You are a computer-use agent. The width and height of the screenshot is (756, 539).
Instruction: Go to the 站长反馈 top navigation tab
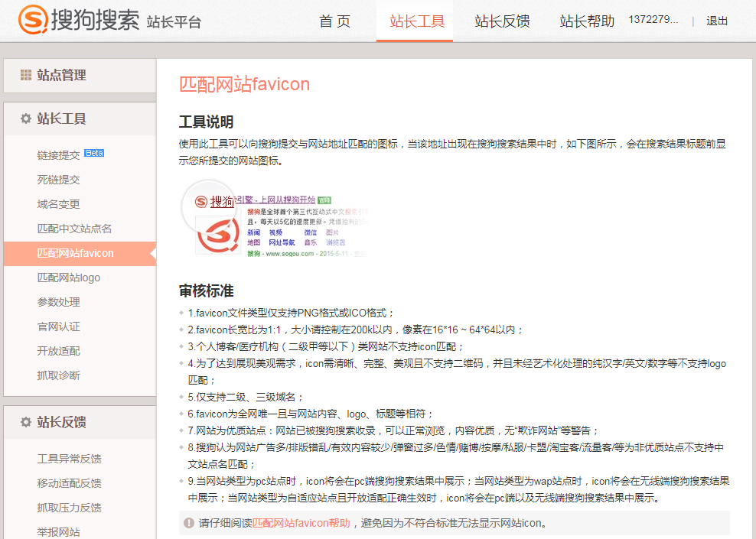point(502,21)
